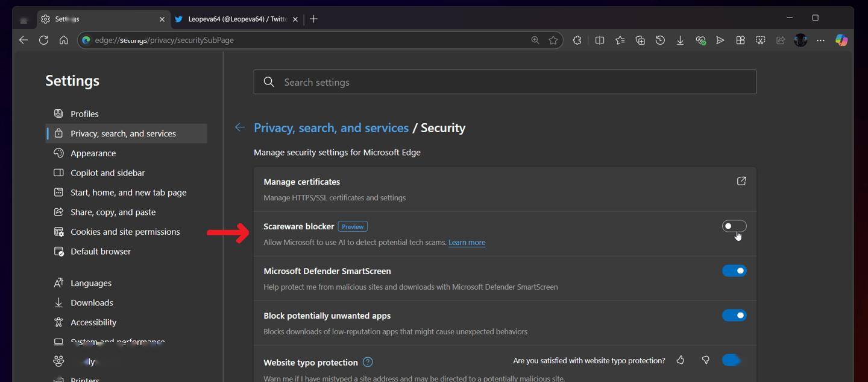The height and width of the screenshot is (382, 868).
Task: Toggle Website typo protection switch
Action: pyautogui.click(x=731, y=360)
